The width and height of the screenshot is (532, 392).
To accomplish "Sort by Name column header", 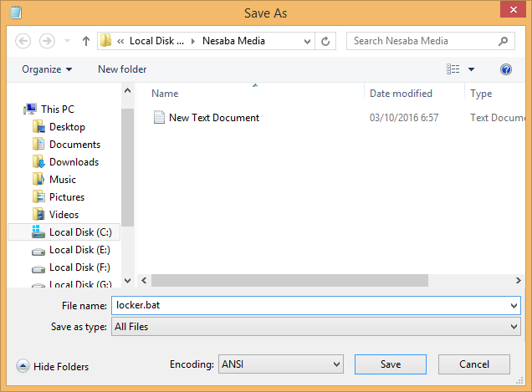I will tap(165, 94).
